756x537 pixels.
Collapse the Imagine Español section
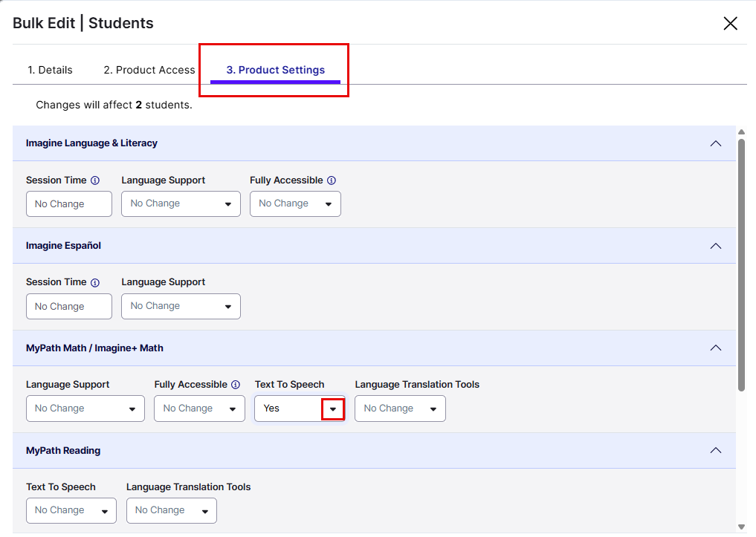click(x=715, y=246)
